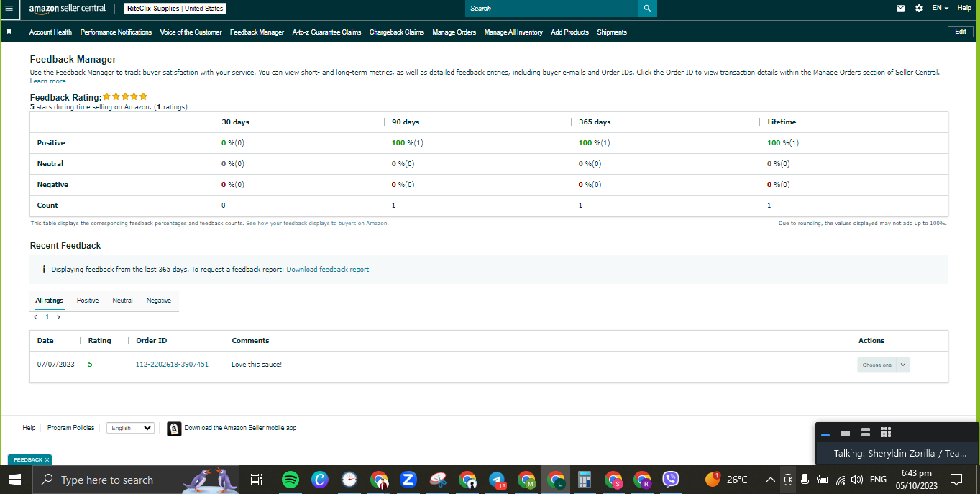The height and width of the screenshot is (494, 980).
Task: Open Add Products
Action: (569, 32)
